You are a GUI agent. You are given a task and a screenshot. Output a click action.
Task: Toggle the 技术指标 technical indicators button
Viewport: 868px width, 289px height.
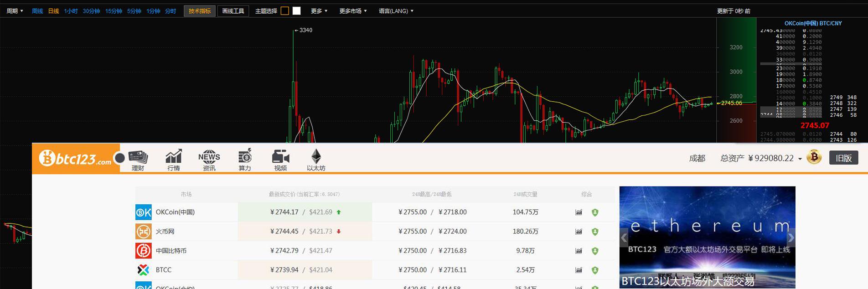(x=200, y=11)
